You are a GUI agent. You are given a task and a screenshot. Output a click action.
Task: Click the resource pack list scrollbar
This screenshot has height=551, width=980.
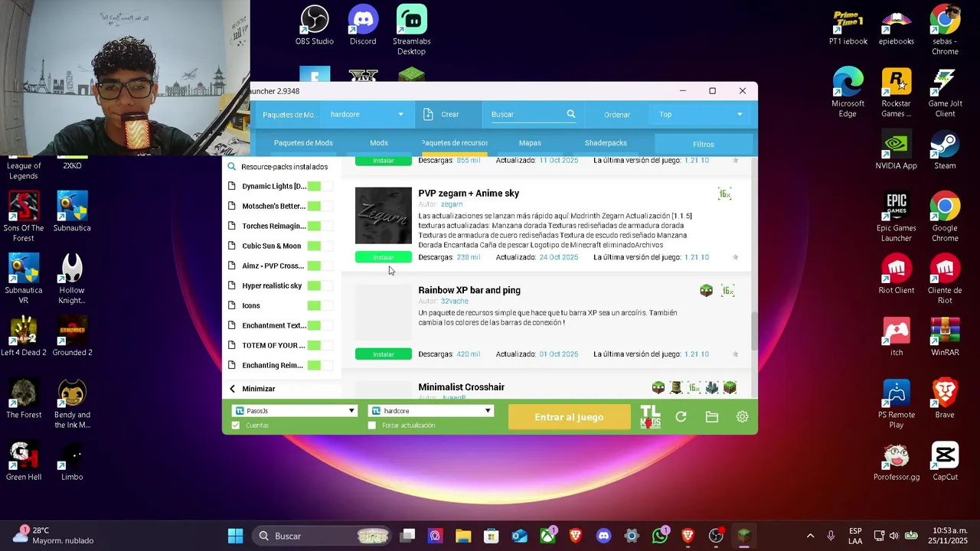tap(753, 331)
